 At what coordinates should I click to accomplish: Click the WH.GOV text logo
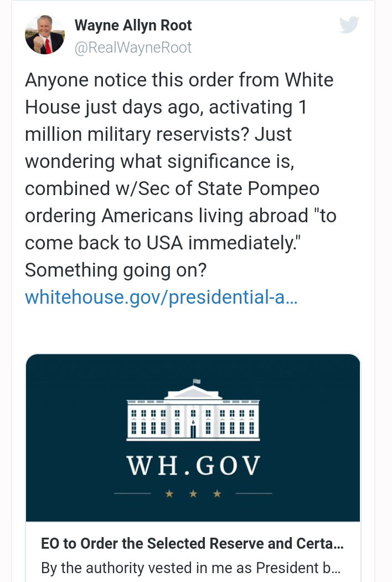pyautogui.click(x=193, y=466)
